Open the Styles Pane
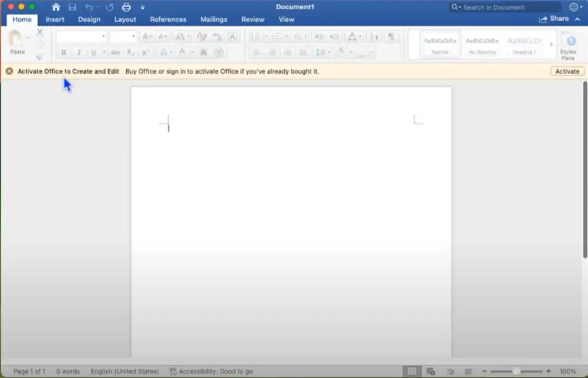 [x=567, y=46]
